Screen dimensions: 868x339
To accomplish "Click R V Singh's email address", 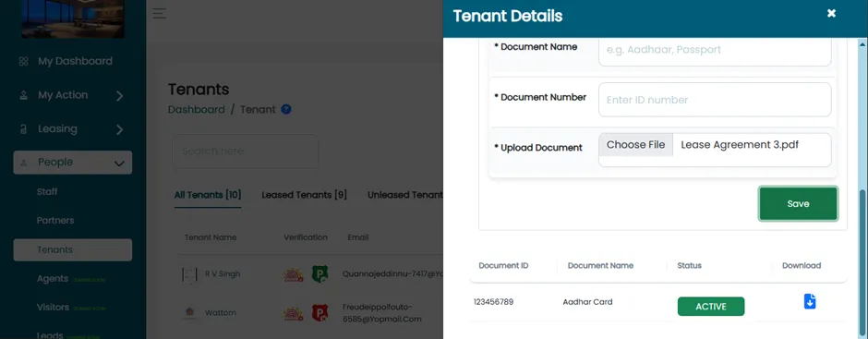I will [x=392, y=273].
